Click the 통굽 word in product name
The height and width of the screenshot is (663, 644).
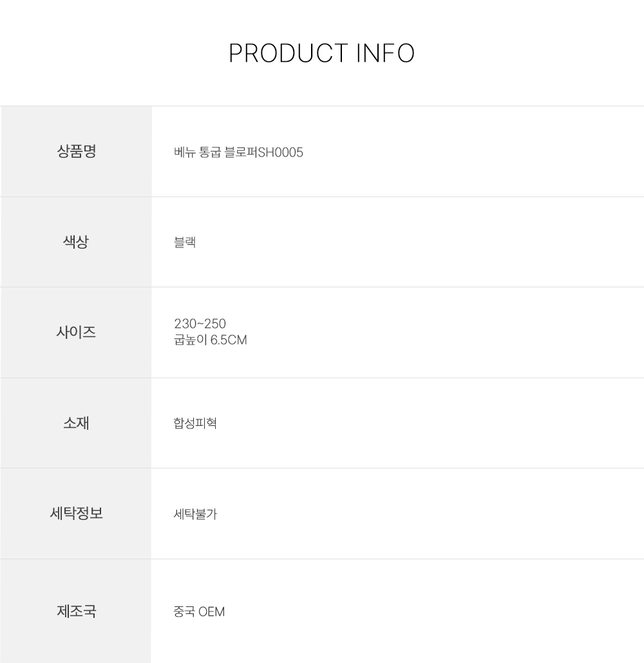(211, 153)
